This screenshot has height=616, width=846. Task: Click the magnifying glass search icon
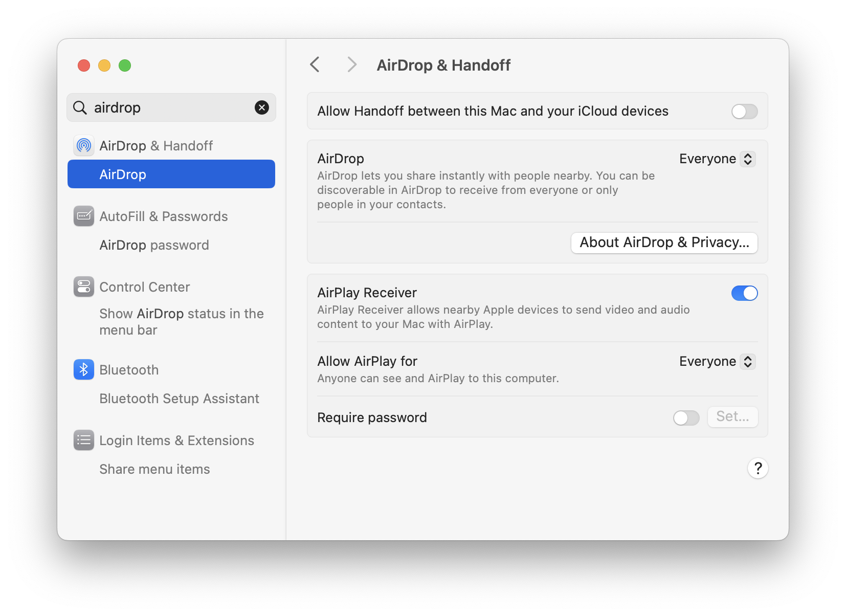tap(80, 107)
